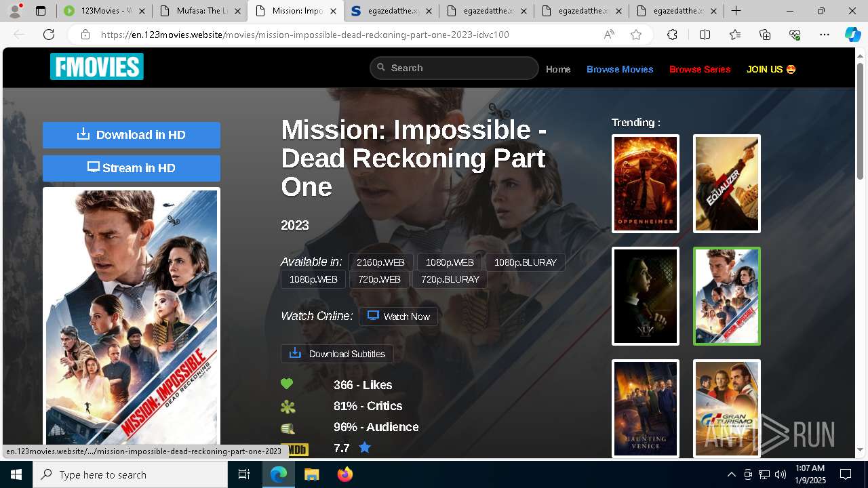Click the browser address bar URL
Viewport: 868px width, 488px height.
click(305, 35)
